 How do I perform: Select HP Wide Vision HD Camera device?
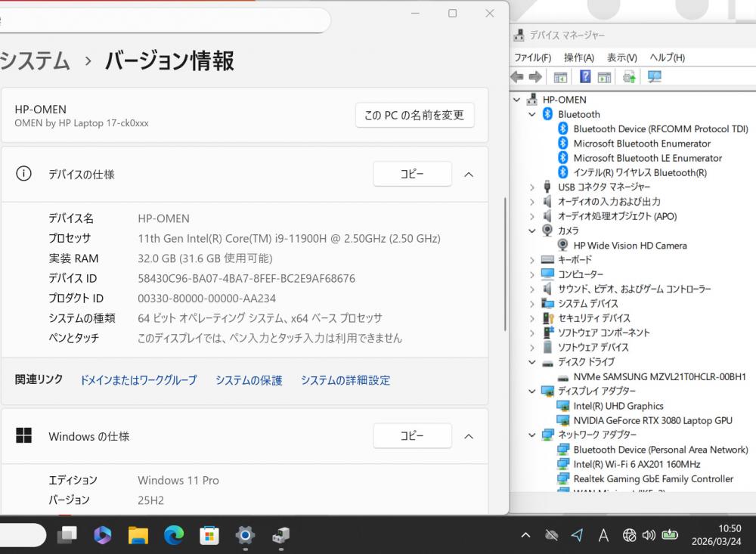tap(630, 246)
